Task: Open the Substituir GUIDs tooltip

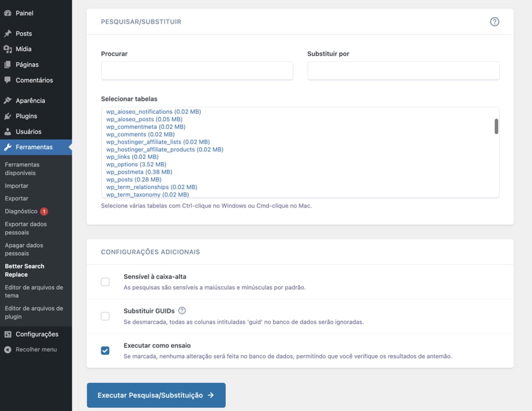Action: [181, 310]
